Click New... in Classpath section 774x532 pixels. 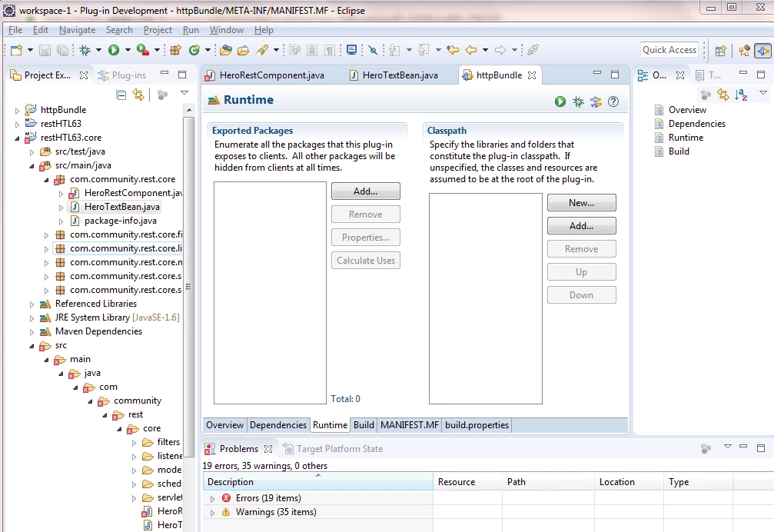click(582, 203)
